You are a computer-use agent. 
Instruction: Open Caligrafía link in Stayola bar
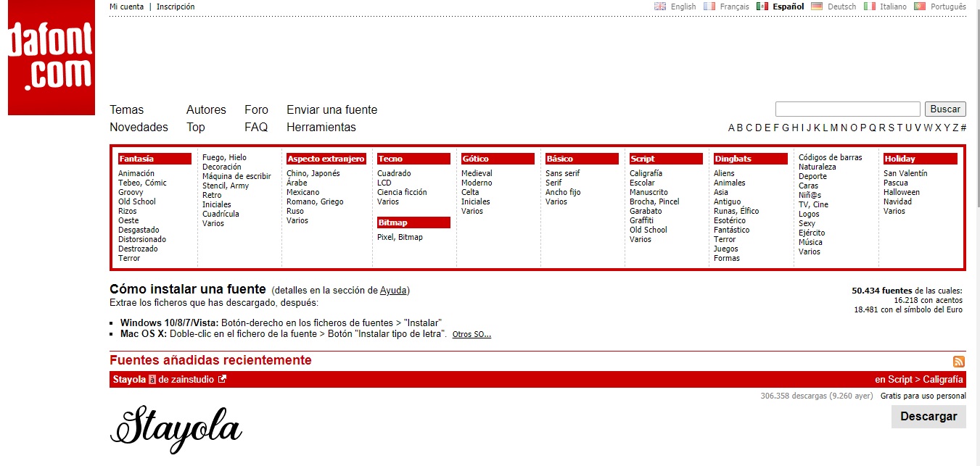pyautogui.click(x=944, y=379)
